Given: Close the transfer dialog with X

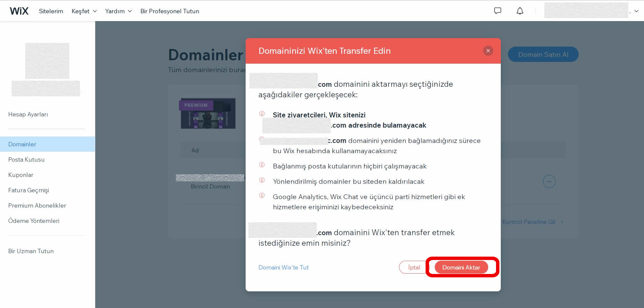Looking at the screenshot, I should click(x=488, y=51).
